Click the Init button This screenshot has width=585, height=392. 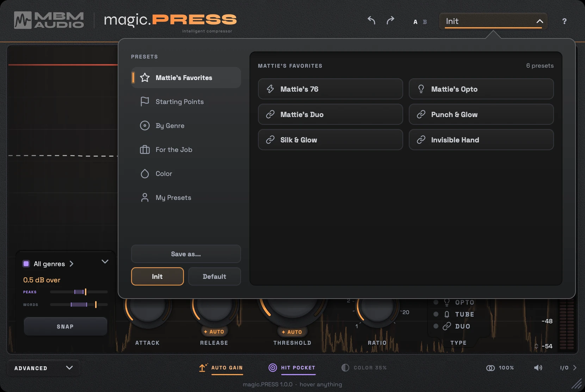(158, 276)
